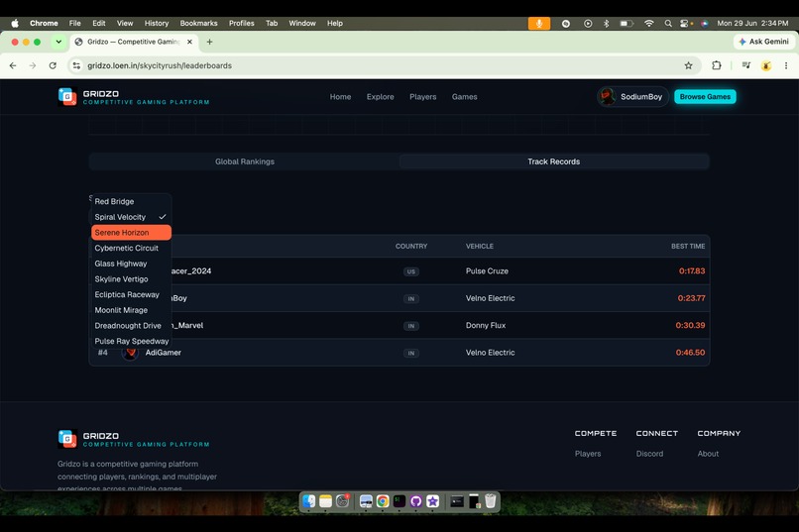Choose Dreadnought Drive from track list
This screenshot has width=799, height=532.
pyautogui.click(x=131, y=326)
